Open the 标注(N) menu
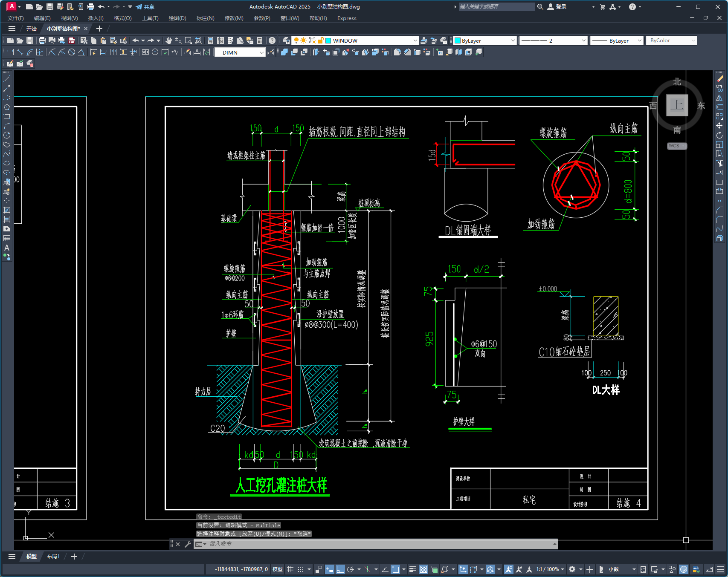728x577 pixels. pyautogui.click(x=205, y=18)
